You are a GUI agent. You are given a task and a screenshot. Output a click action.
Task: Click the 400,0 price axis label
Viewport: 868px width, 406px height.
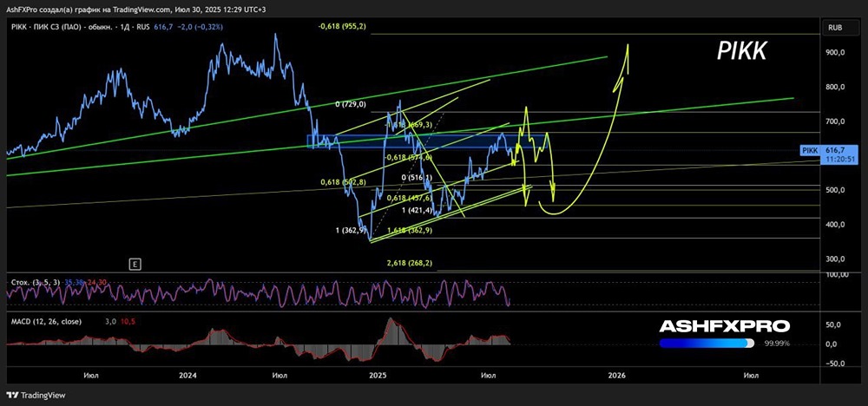point(836,225)
